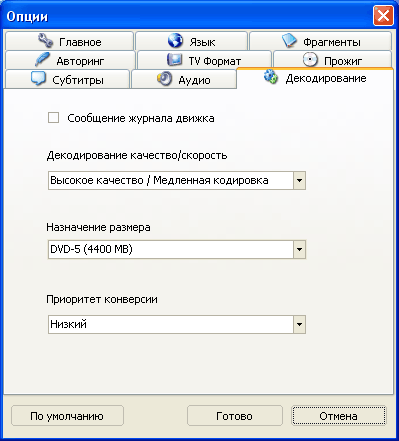Click the Сообщение журнала движка label text
399x441 pixels.
141,118
